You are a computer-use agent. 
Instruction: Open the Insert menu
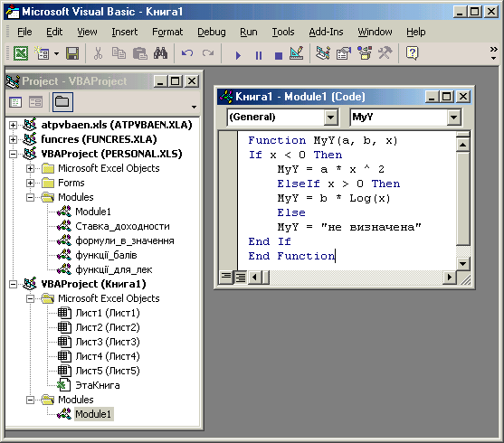124,32
